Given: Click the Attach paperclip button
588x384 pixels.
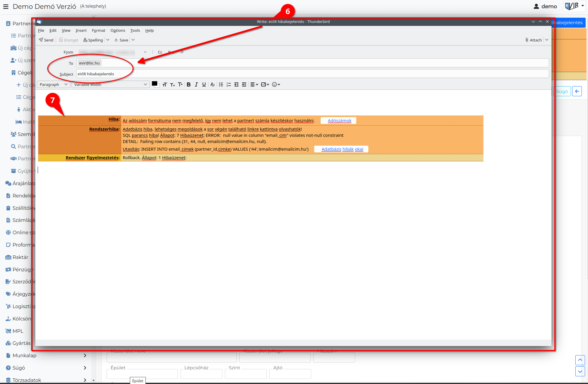Looking at the screenshot, I should point(534,40).
